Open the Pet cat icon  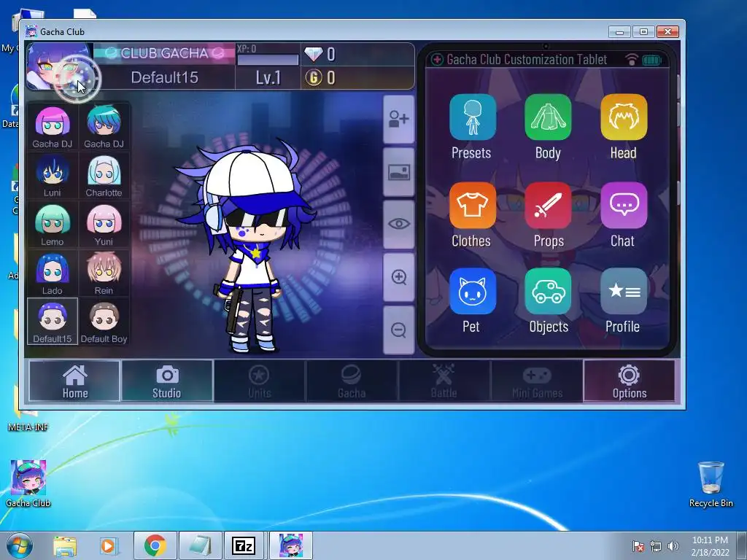click(x=472, y=291)
